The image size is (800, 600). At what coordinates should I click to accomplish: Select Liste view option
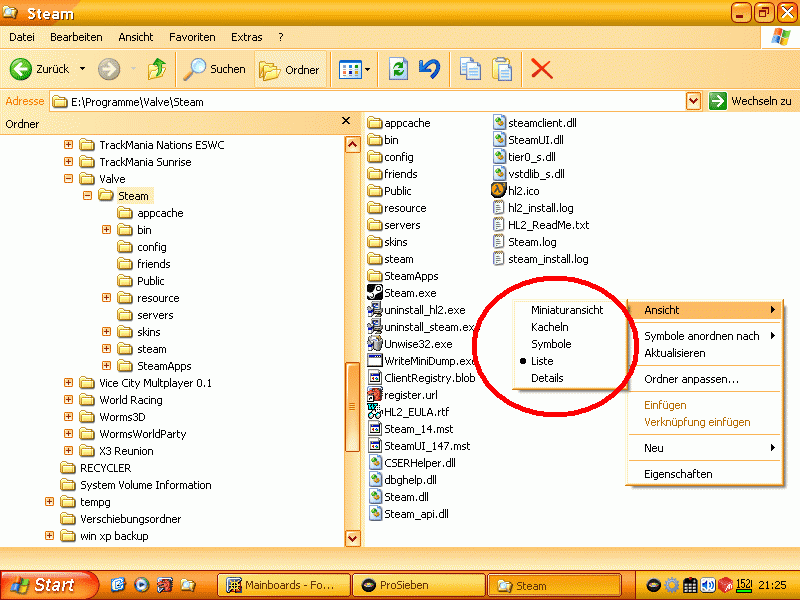pos(542,361)
